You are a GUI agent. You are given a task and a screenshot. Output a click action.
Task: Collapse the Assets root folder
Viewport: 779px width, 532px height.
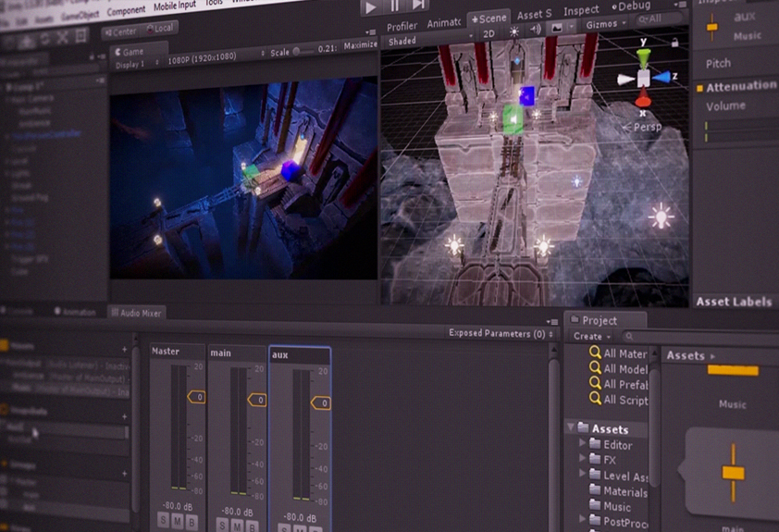point(570,427)
